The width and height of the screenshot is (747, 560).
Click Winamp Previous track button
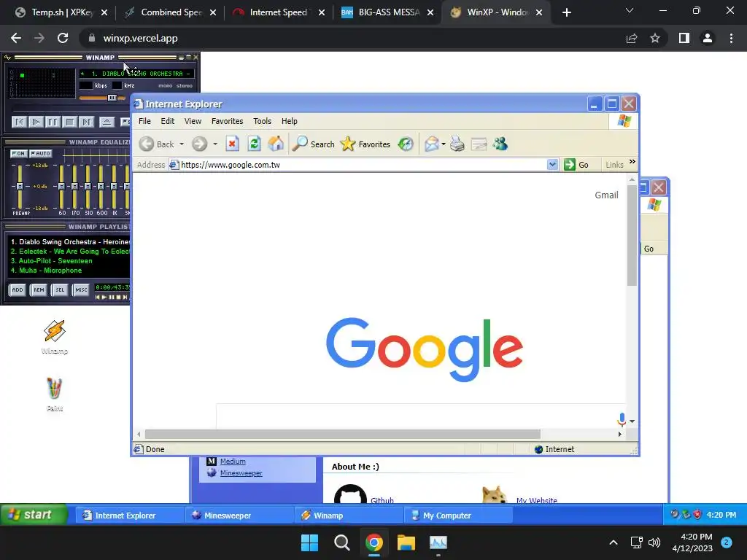(19, 122)
